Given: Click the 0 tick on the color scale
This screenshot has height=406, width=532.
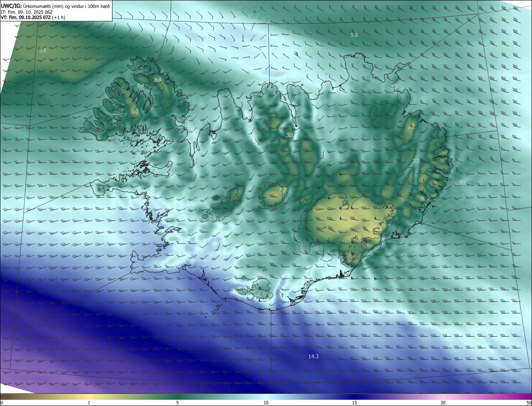Looking at the screenshot, I should [x=2, y=403].
